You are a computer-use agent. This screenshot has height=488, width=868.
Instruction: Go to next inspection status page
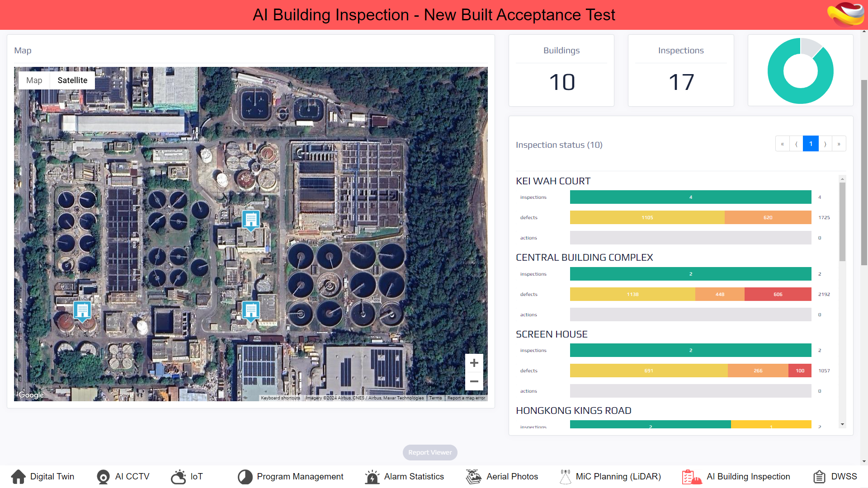click(x=825, y=144)
